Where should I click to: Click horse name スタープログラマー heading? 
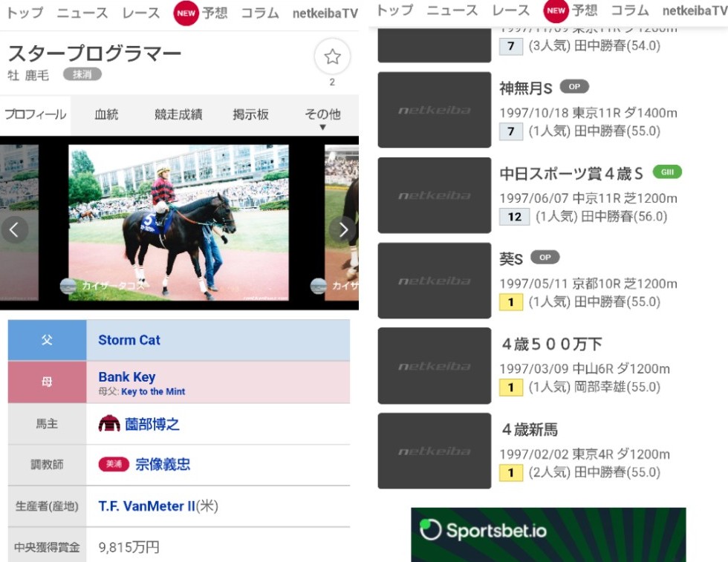94,53
